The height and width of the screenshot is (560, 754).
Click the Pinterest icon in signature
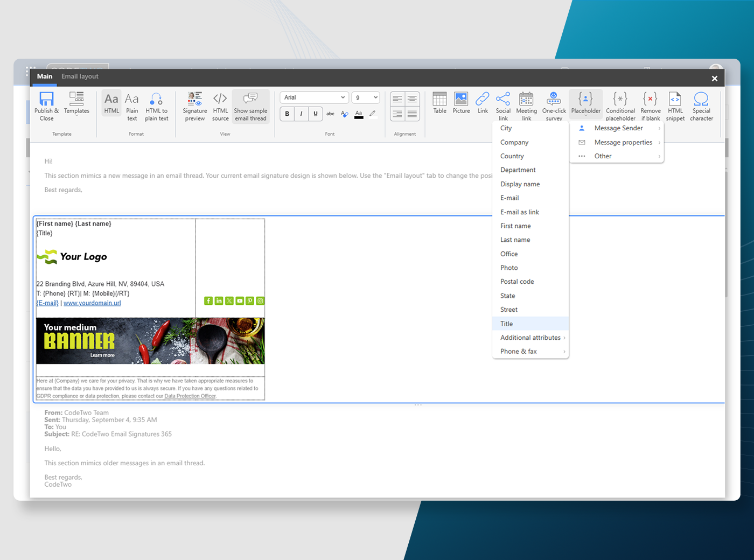click(x=250, y=301)
